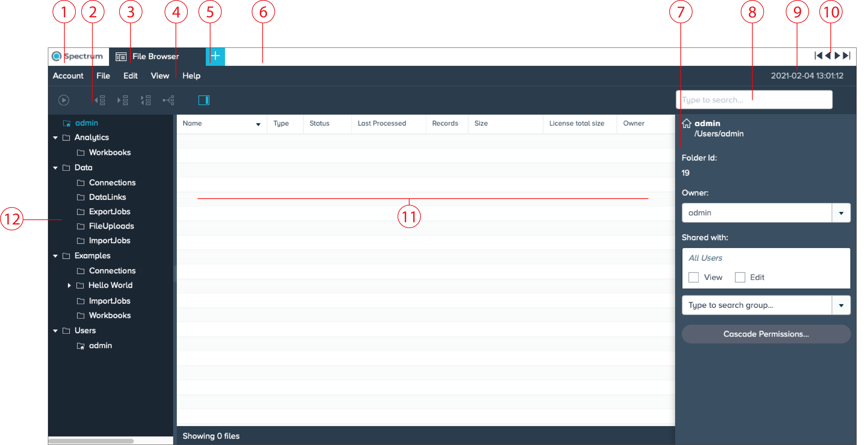The height and width of the screenshot is (445, 868).
Task: Collapse the Analytics folder
Action: pyautogui.click(x=55, y=137)
